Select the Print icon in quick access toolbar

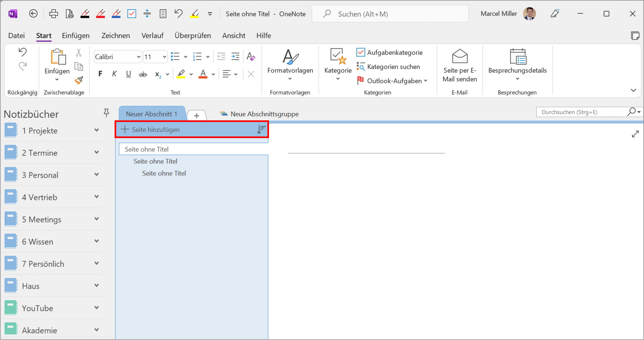click(53, 14)
